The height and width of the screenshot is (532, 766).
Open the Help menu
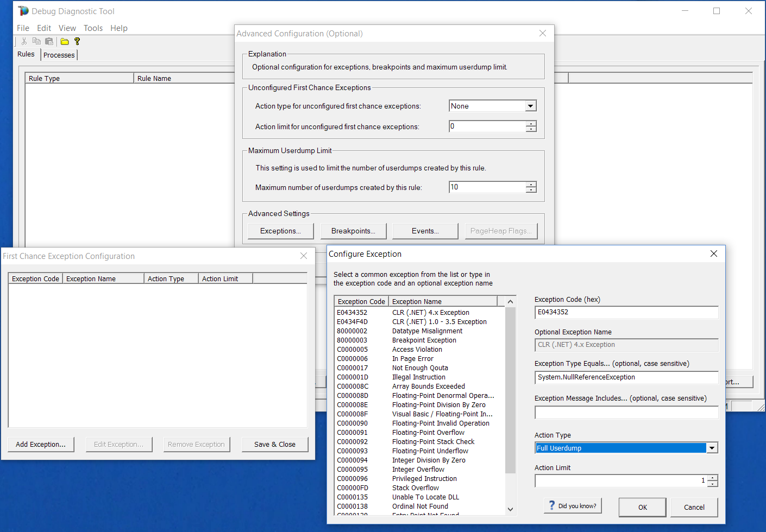(119, 28)
